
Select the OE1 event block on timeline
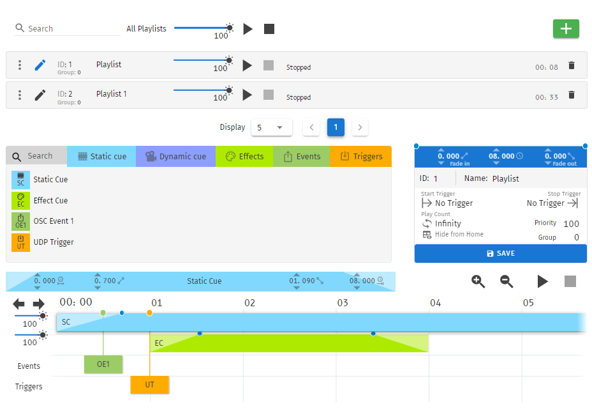(x=103, y=364)
